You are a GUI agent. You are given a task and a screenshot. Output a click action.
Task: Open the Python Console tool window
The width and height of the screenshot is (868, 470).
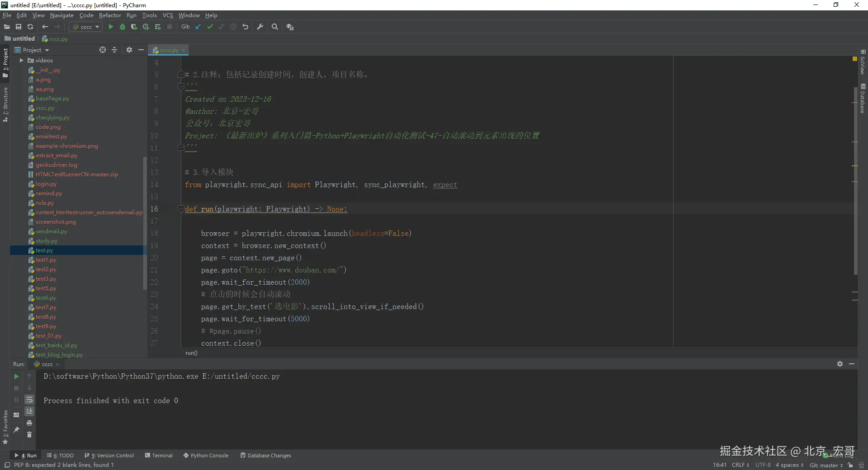point(206,456)
